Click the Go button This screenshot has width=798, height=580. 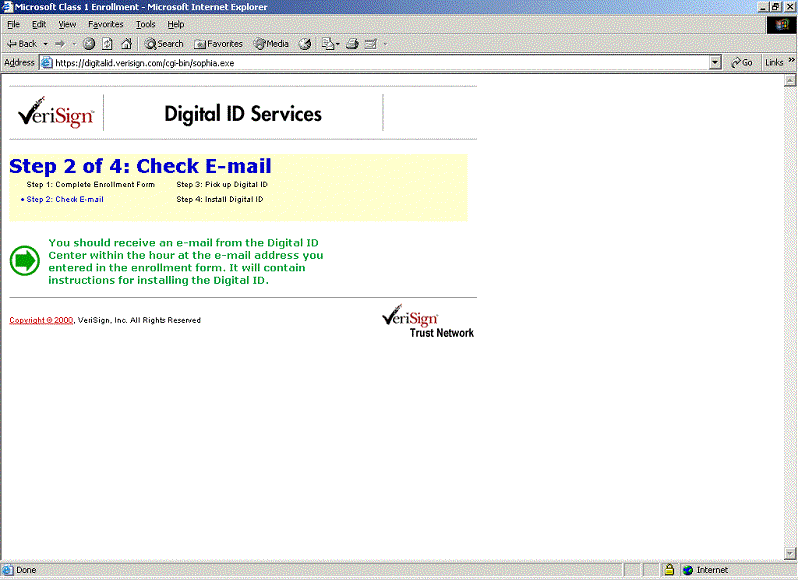click(x=742, y=63)
